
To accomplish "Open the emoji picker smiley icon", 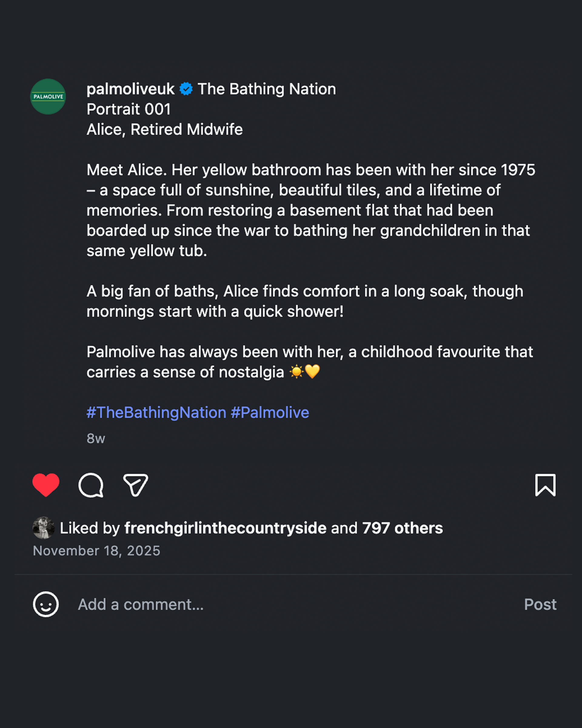I will coord(46,605).
